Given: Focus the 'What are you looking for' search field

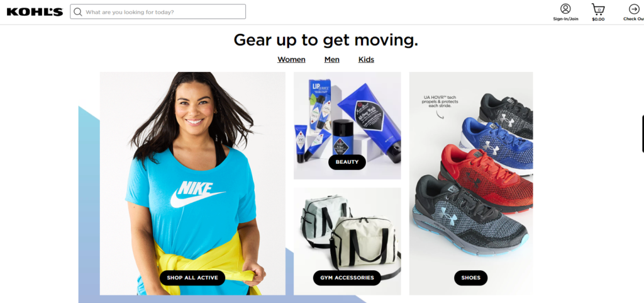Looking at the screenshot, I should tap(158, 11).
